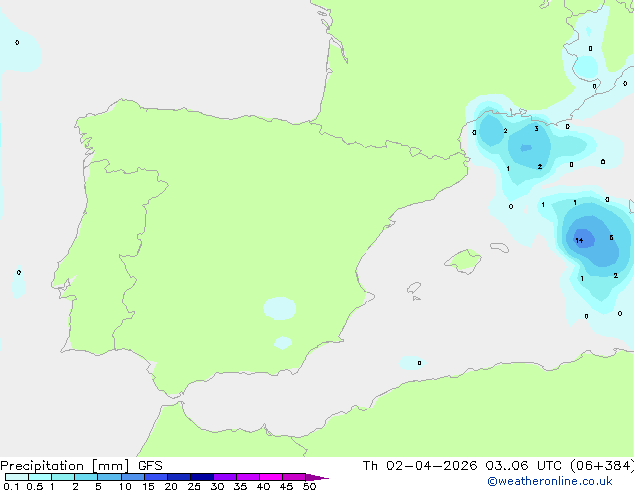Select the 35–40 mm violet legend swatch
This screenshot has height=490, width=634.
248,477
